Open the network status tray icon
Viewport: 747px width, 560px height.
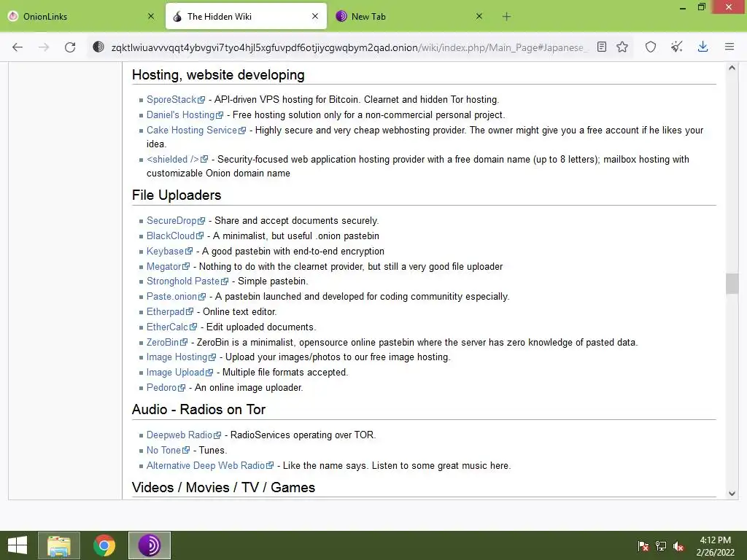click(661, 546)
